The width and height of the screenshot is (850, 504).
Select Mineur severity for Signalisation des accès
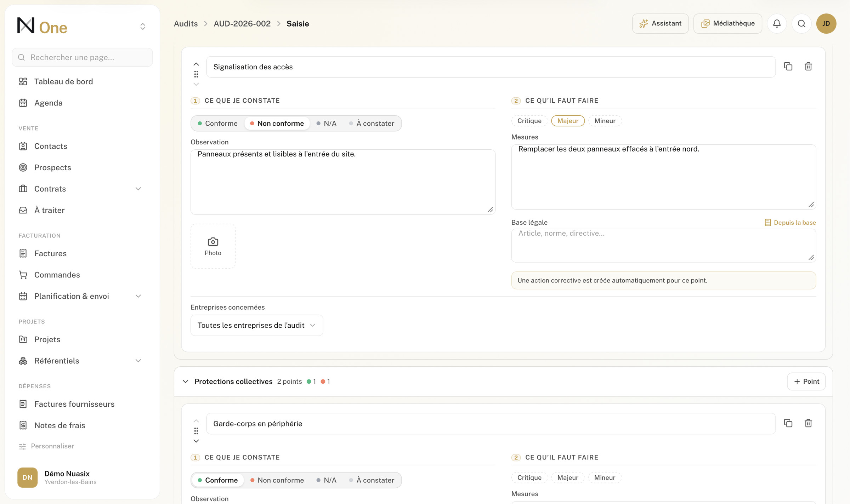[605, 121]
